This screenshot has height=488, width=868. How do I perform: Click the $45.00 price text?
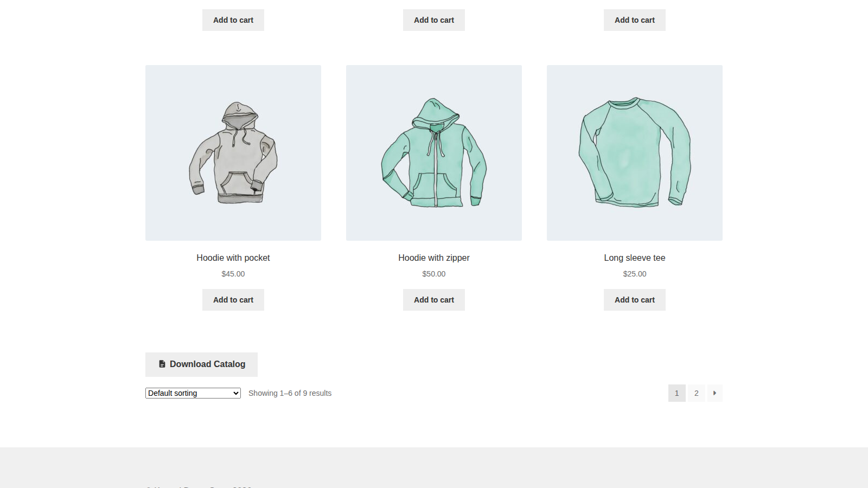[233, 274]
